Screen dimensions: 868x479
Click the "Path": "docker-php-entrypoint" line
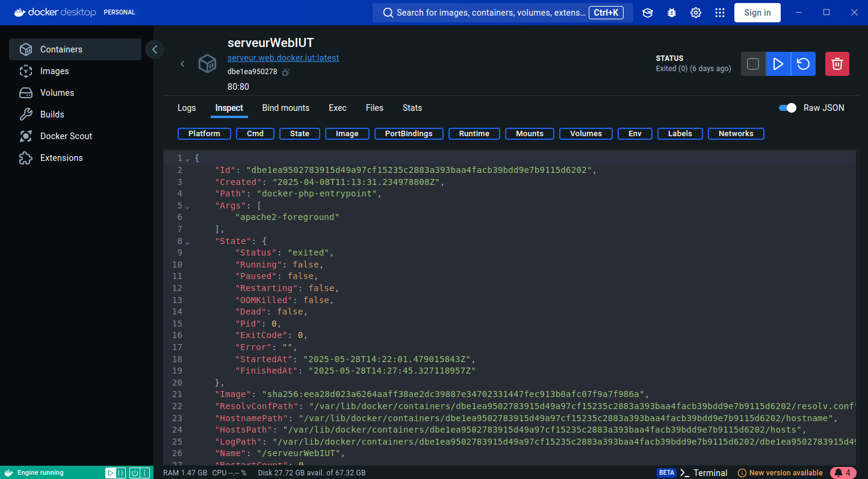pos(299,194)
